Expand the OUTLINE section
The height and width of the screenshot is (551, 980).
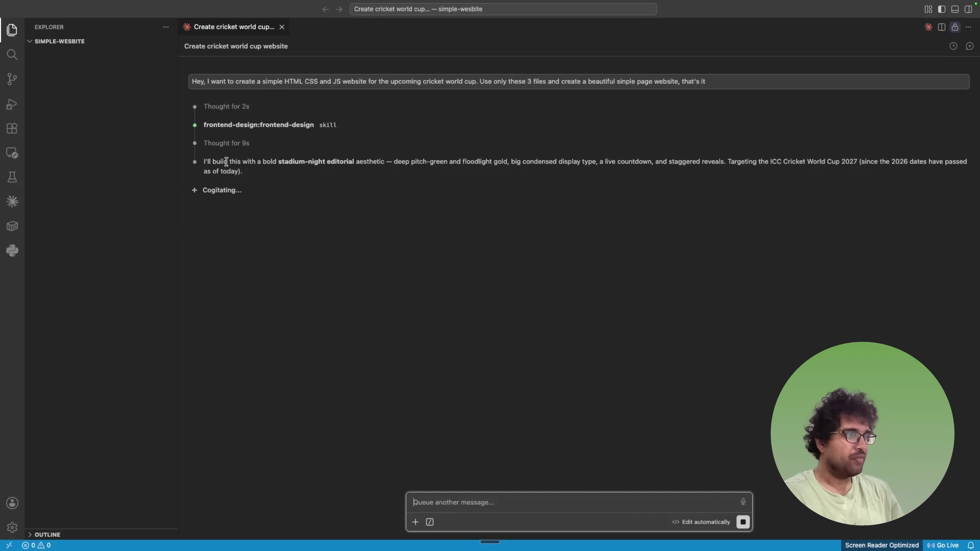47,534
